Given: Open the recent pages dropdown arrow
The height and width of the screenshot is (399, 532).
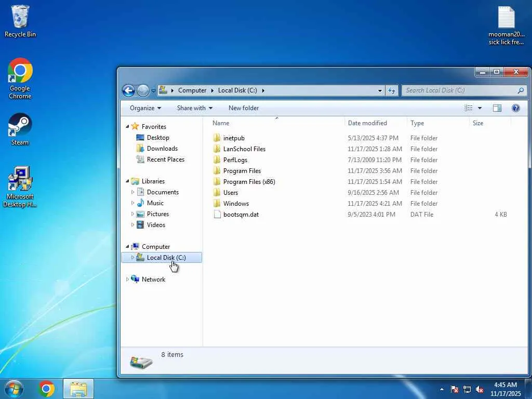Looking at the screenshot, I should (x=153, y=90).
